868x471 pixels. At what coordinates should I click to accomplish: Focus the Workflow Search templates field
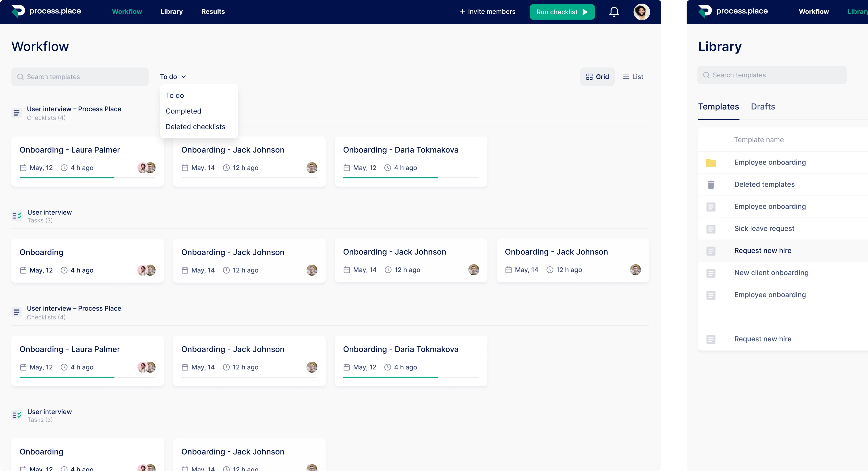pos(80,77)
